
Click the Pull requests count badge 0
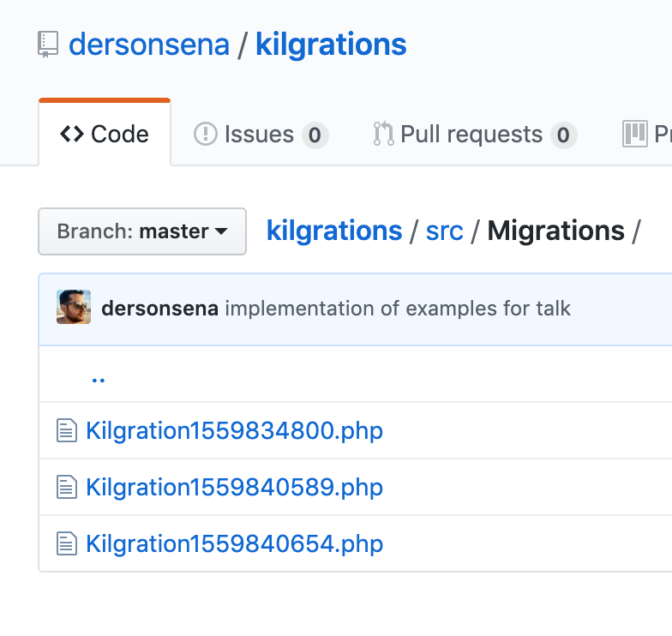(564, 135)
